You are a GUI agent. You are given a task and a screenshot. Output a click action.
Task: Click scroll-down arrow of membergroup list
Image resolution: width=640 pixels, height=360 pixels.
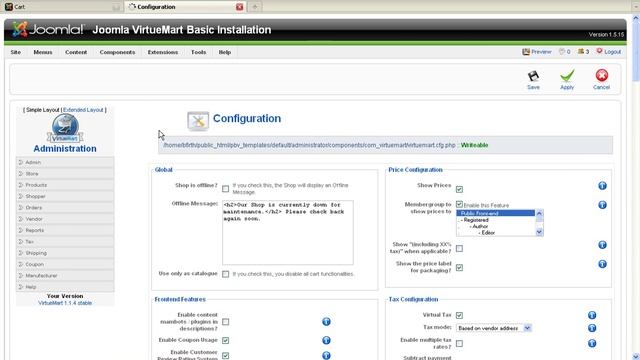(539, 232)
